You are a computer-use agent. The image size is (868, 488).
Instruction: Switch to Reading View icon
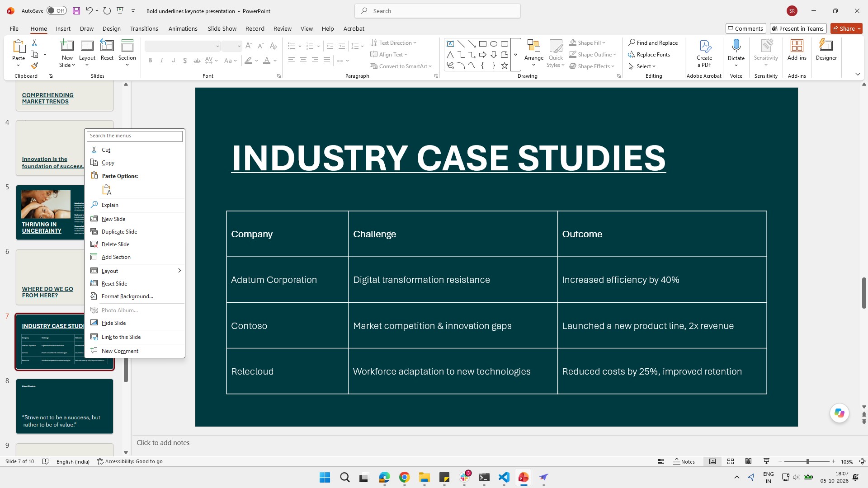(748, 461)
